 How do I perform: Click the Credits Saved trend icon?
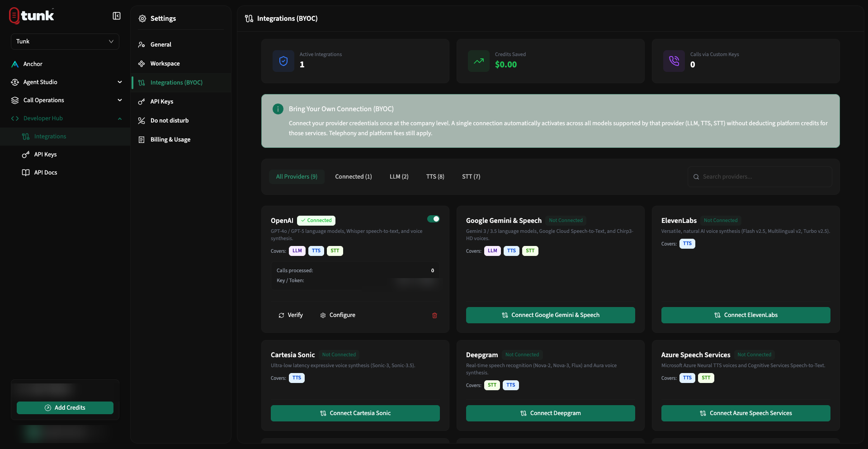(479, 61)
